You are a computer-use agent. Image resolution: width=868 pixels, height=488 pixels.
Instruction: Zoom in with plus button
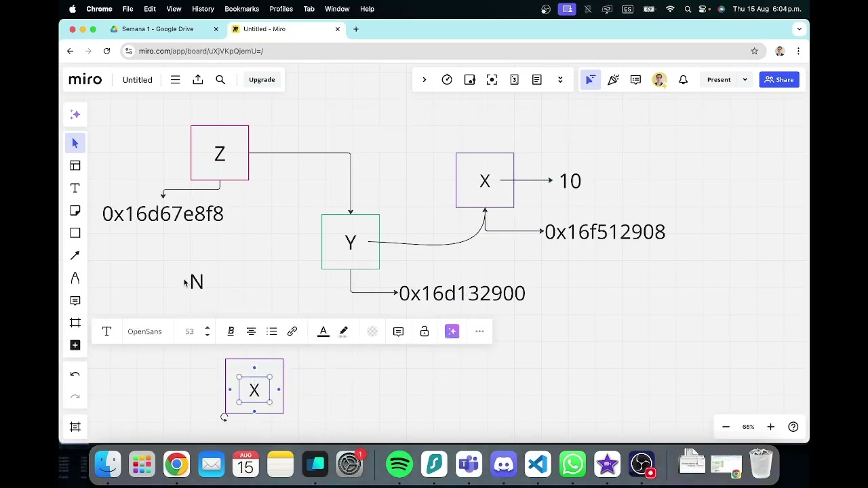tap(770, 427)
